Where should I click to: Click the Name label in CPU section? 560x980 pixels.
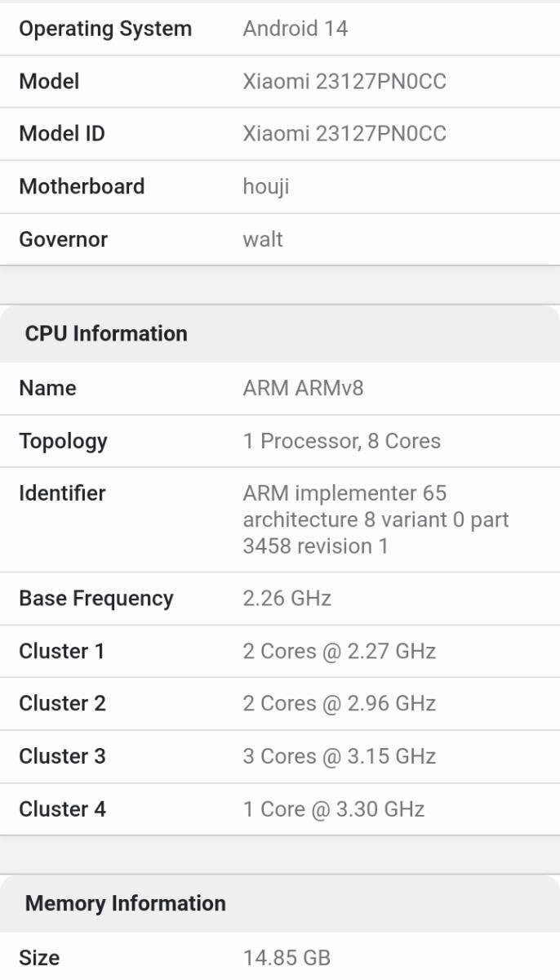click(x=47, y=388)
